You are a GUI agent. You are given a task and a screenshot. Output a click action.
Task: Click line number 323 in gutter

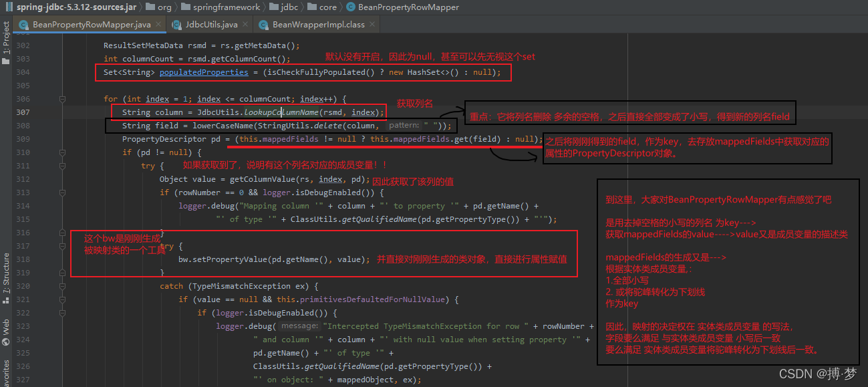pyautogui.click(x=23, y=326)
